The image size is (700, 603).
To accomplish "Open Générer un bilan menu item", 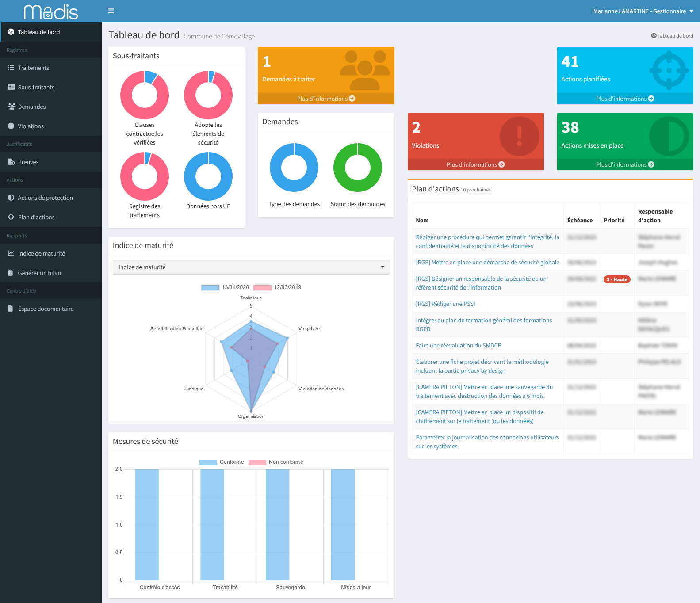I will [x=39, y=273].
